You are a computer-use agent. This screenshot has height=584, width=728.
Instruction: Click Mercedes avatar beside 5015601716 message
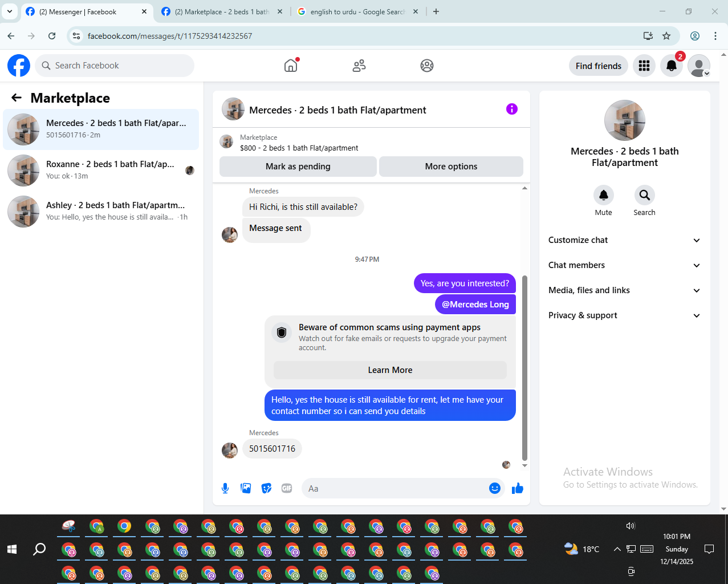click(x=230, y=450)
